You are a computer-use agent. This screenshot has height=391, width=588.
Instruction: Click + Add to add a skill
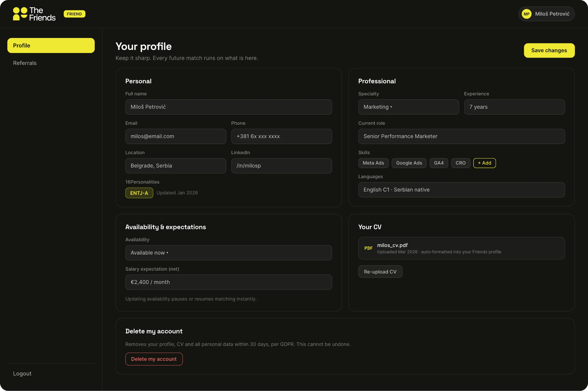click(x=484, y=163)
